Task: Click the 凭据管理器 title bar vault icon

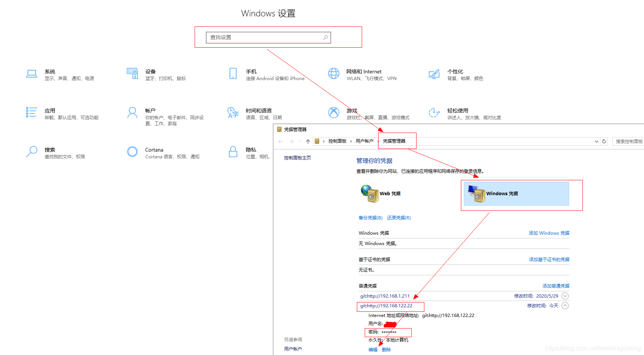Action: coord(279,129)
